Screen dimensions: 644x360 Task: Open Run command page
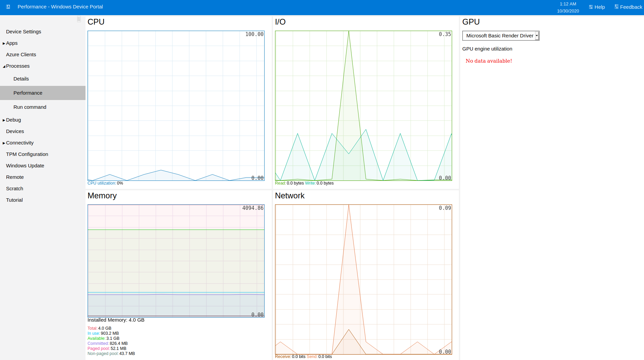tap(30, 107)
